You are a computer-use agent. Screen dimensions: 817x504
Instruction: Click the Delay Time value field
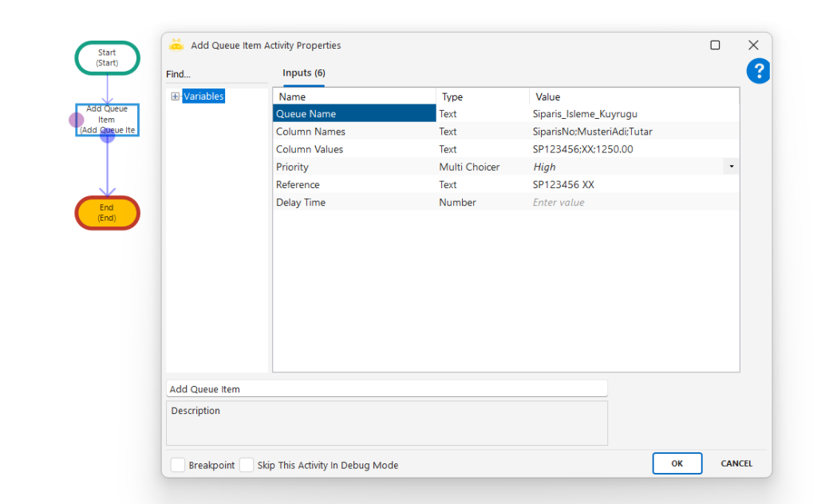[630, 203]
